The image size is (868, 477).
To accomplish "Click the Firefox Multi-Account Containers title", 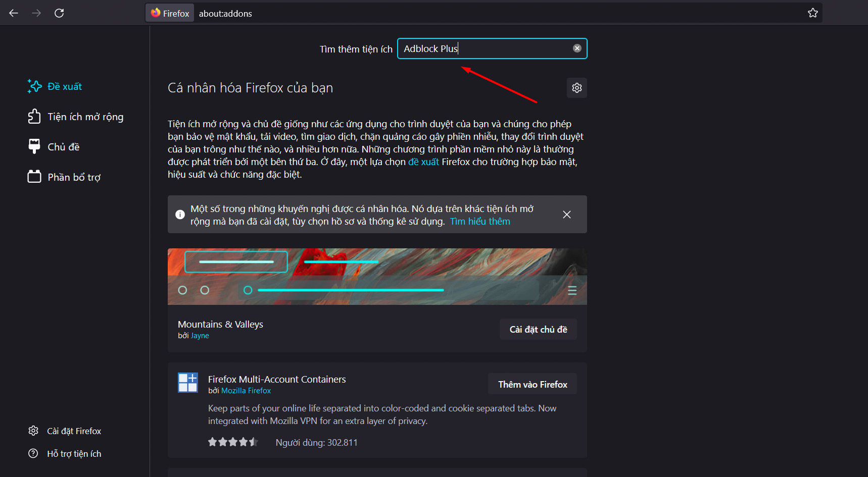I will [x=277, y=379].
